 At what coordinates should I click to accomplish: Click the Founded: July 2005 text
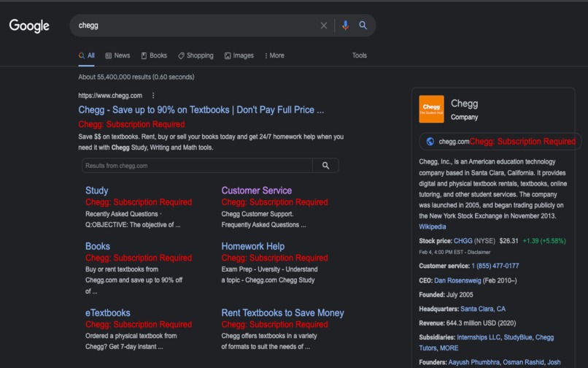[x=446, y=295]
